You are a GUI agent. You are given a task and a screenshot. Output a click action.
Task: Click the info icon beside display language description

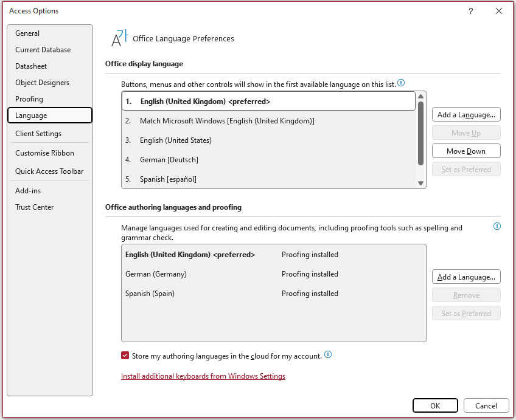pos(401,83)
